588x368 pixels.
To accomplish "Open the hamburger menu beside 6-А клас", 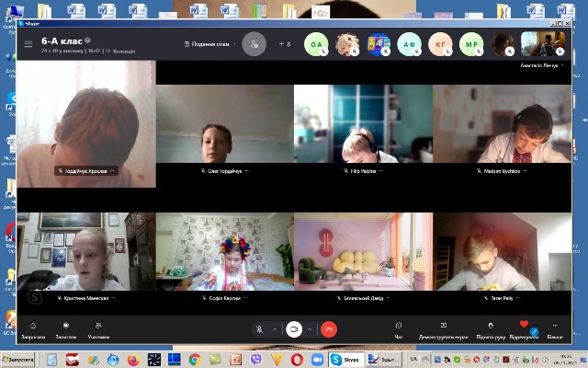I will [x=28, y=43].
